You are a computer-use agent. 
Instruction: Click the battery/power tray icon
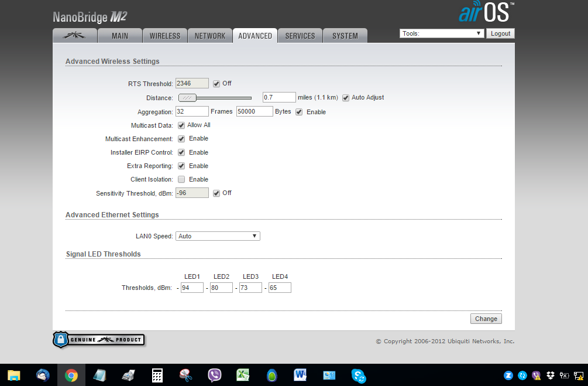coord(565,375)
